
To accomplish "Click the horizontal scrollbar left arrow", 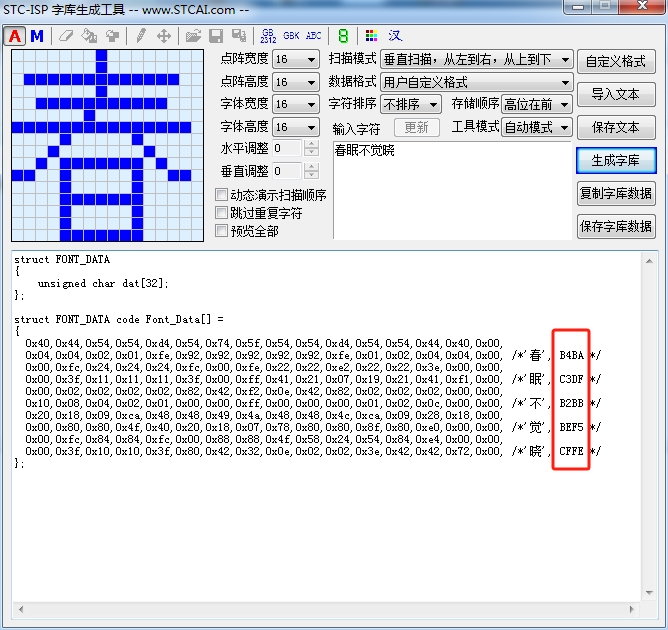I will tap(21, 610).
